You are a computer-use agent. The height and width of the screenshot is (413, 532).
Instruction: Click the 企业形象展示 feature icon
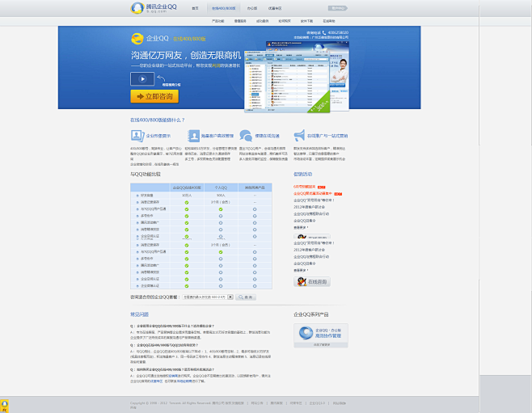(x=137, y=136)
